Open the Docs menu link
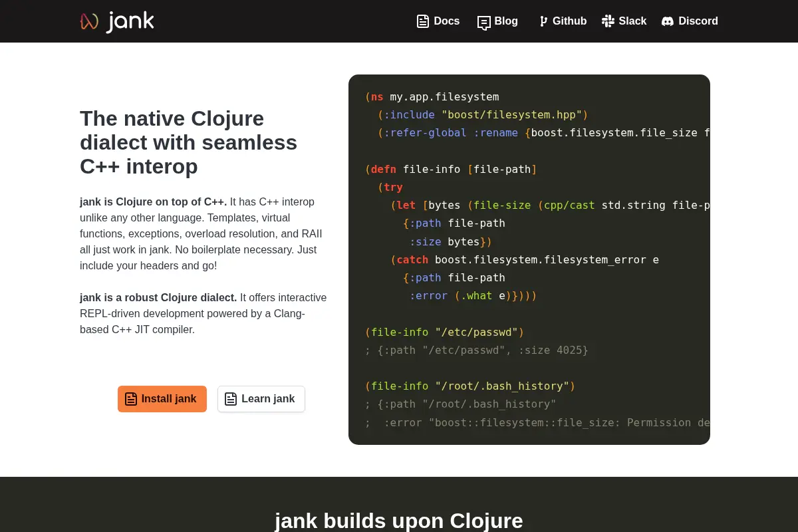The image size is (798, 532). pyautogui.click(x=438, y=21)
